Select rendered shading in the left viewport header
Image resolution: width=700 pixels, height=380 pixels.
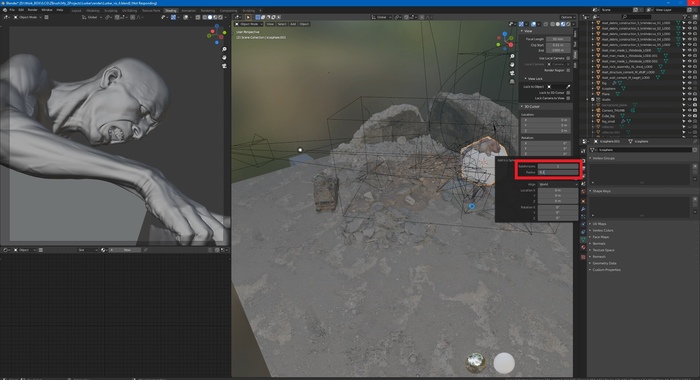point(220,17)
